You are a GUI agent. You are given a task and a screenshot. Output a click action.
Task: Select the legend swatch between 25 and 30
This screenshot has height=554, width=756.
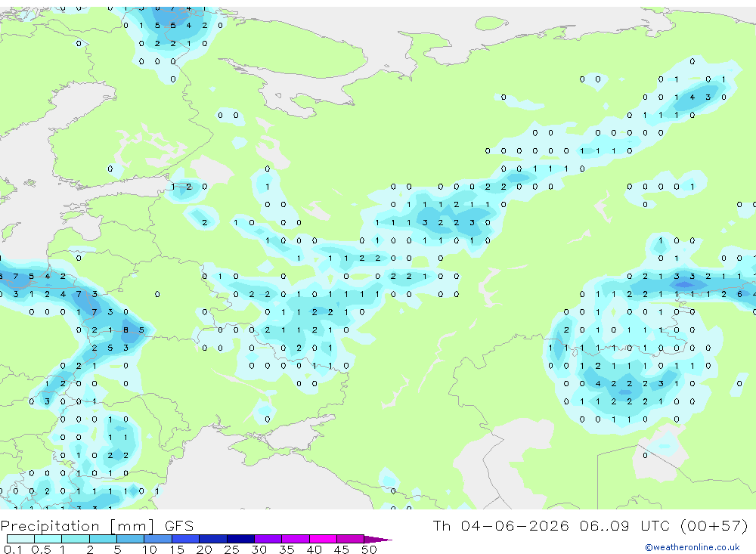pyautogui.click(x=240, y=539)
